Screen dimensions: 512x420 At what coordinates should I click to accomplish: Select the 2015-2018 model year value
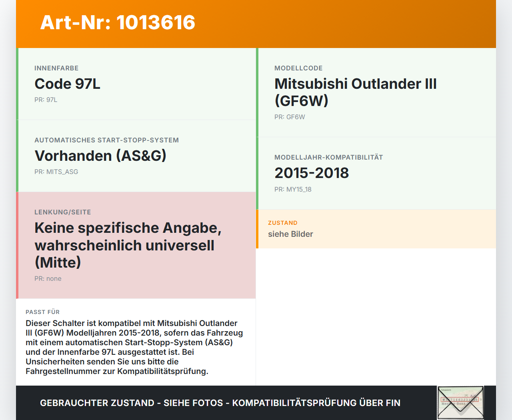[312, 173]
